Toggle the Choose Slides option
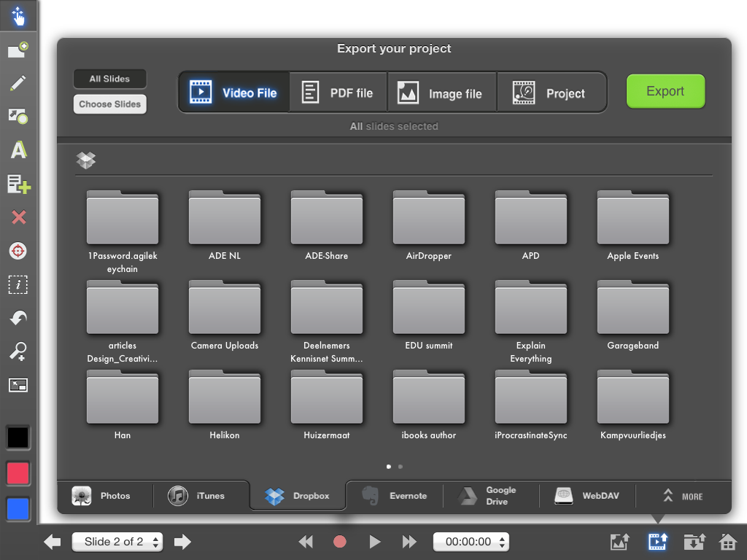747x560 pixels. (110, 104)
